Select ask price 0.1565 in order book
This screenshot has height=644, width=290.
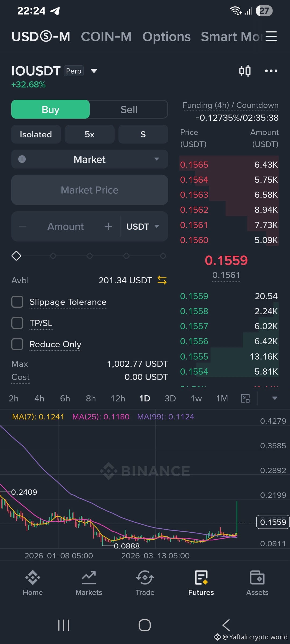(x=194, y=164)
